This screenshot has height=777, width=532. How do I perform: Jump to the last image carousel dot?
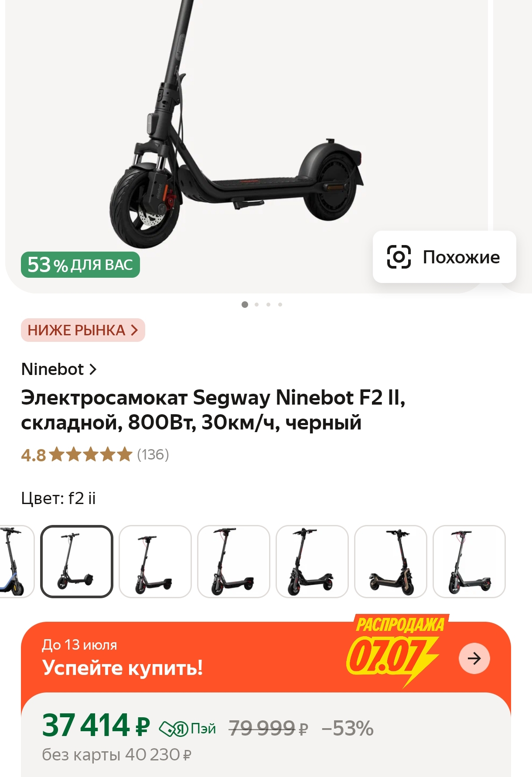point(280,304)
